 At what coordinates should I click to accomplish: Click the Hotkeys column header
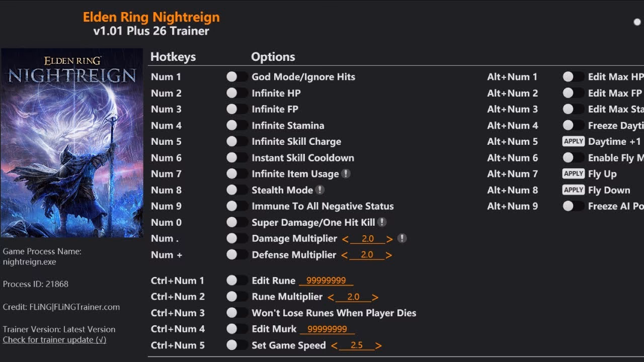(x=173, y=57)
